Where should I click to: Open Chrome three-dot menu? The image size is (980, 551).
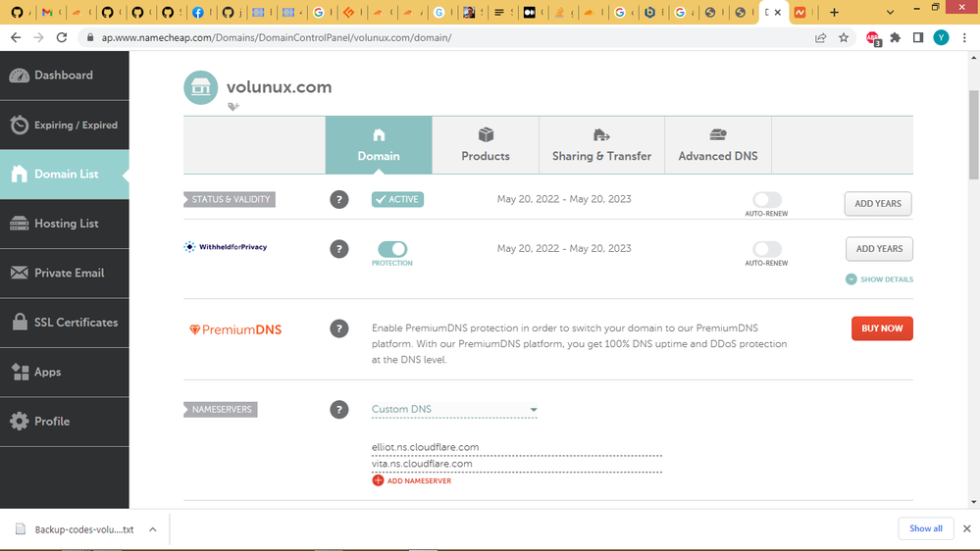pyautogui.click(x=964, y=37)
